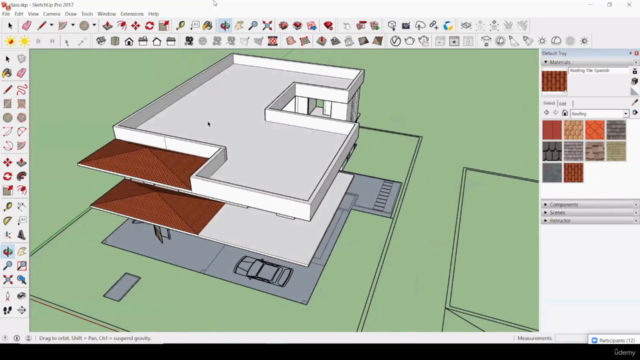Pick the Follow Me tool in left toolbar
The width and height of the screenshot is (640, 360).
tap(22, 176)
